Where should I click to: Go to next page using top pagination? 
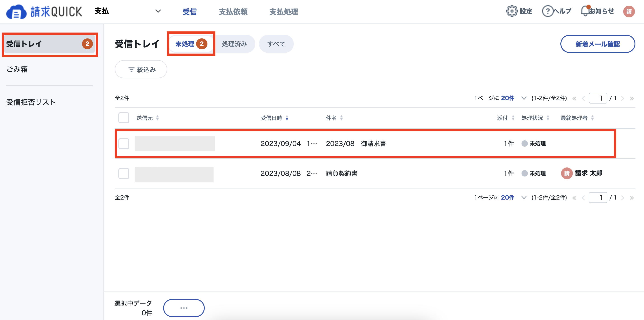623,98
